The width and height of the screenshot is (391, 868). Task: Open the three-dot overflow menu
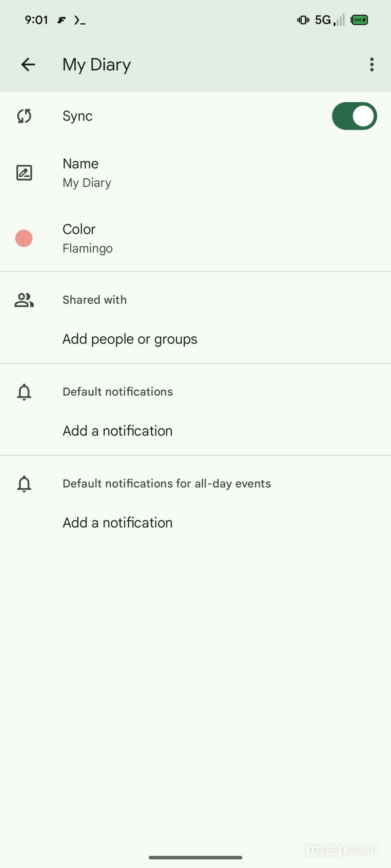(372, 64)
